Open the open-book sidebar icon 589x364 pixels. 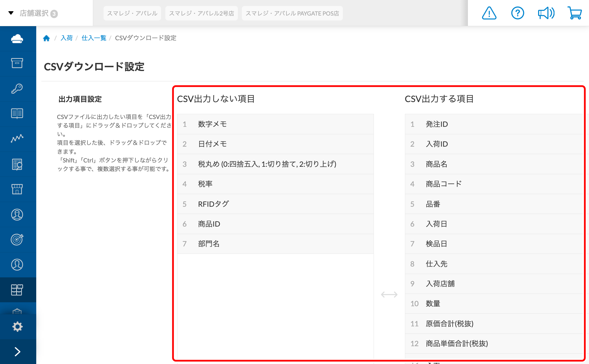17,114
